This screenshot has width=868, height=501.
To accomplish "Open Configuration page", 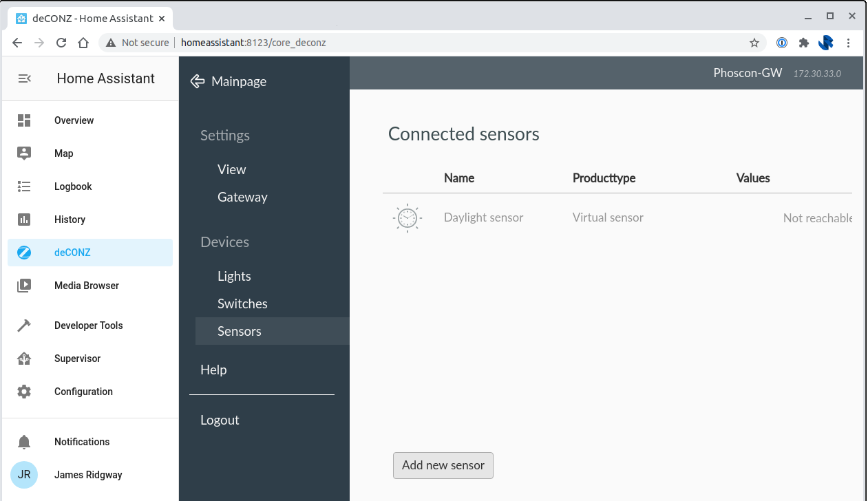I will [x=90, y=392].
